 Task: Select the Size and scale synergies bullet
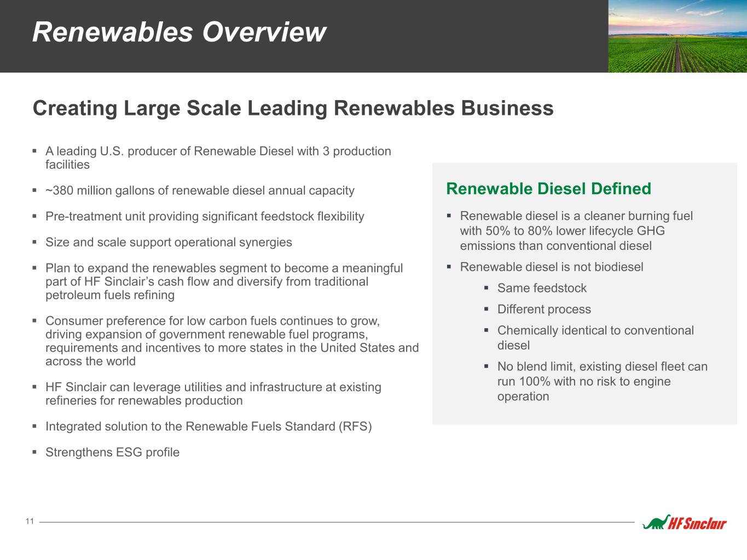pyautogui.click(x=169, y=242)
